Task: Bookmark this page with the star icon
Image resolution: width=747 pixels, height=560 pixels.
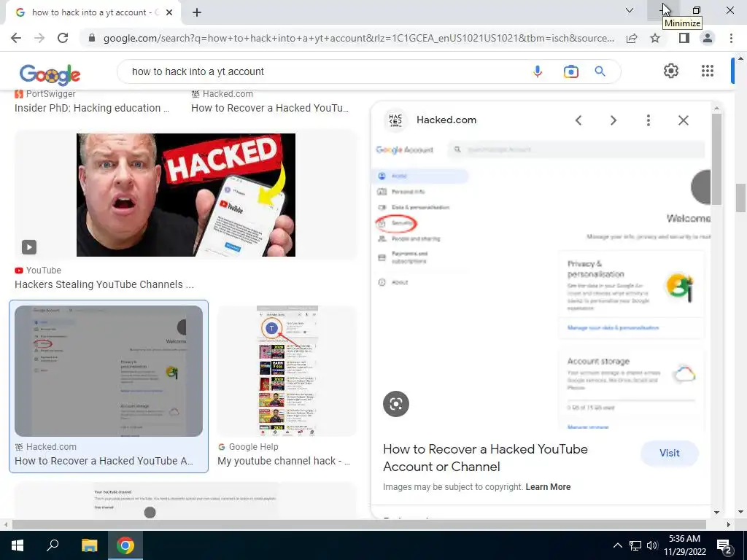Action: [x=655, y=38]
